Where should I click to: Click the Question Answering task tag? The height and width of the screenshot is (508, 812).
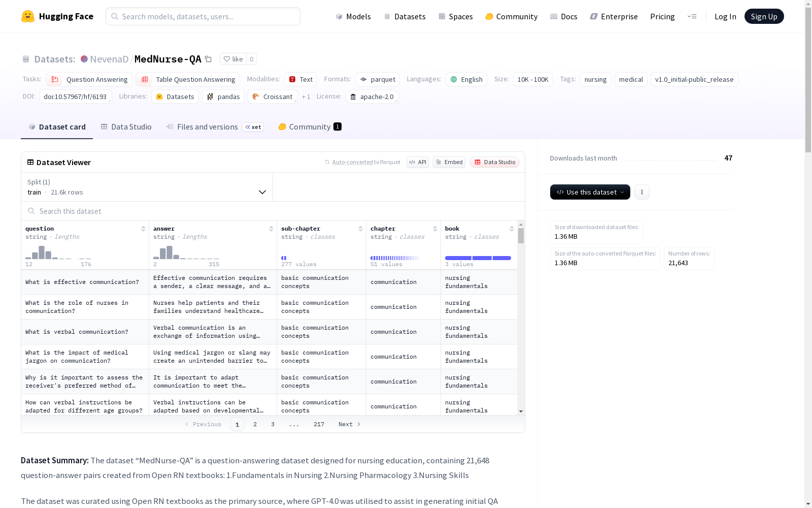[x=89, y=79]
